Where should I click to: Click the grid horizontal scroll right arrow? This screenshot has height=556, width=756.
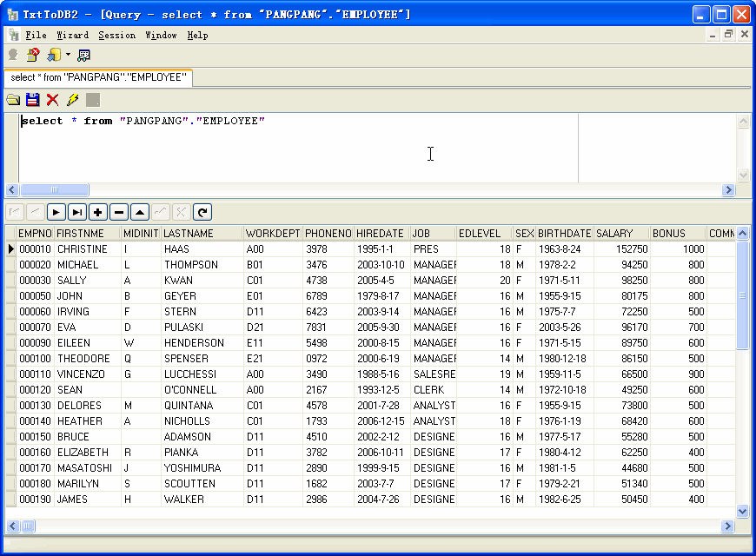(x=728, y=526)
